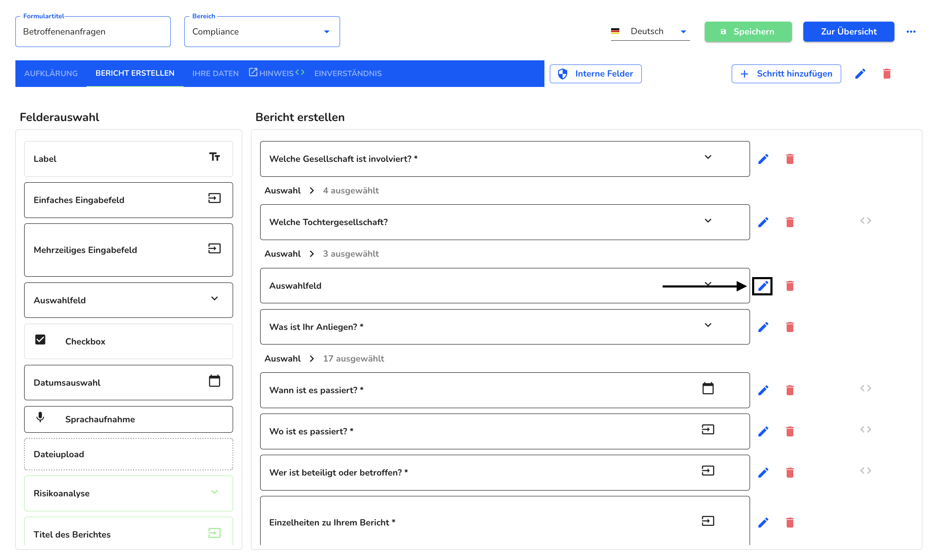Image resolution: width=934 pixels, height=560 pixels.
Task: Edit 'Einzelheiten zu Ihrem Bericht' field
Action: 763,523
